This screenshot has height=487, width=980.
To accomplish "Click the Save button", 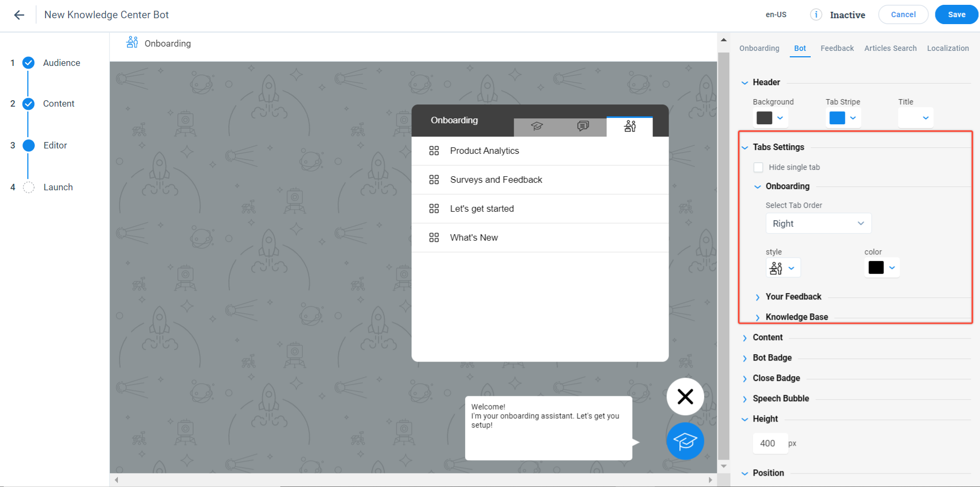I will pyautogui.click(x=956, y=14).
